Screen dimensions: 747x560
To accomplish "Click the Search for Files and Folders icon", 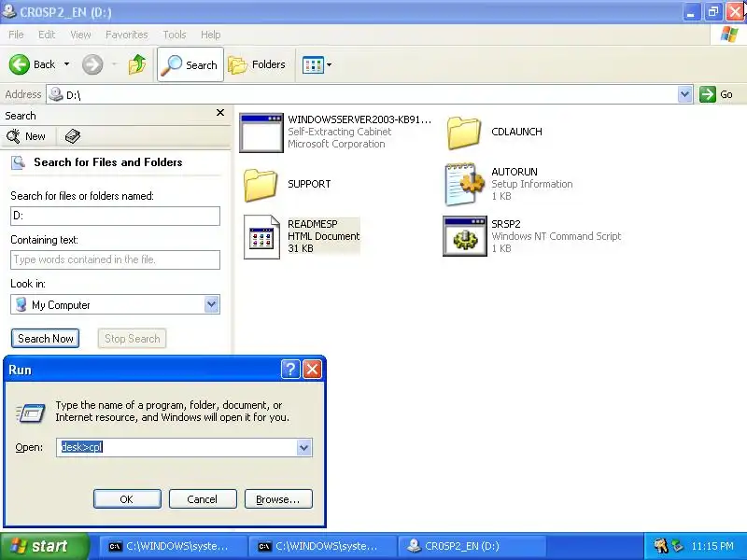I will pos(18,162).
